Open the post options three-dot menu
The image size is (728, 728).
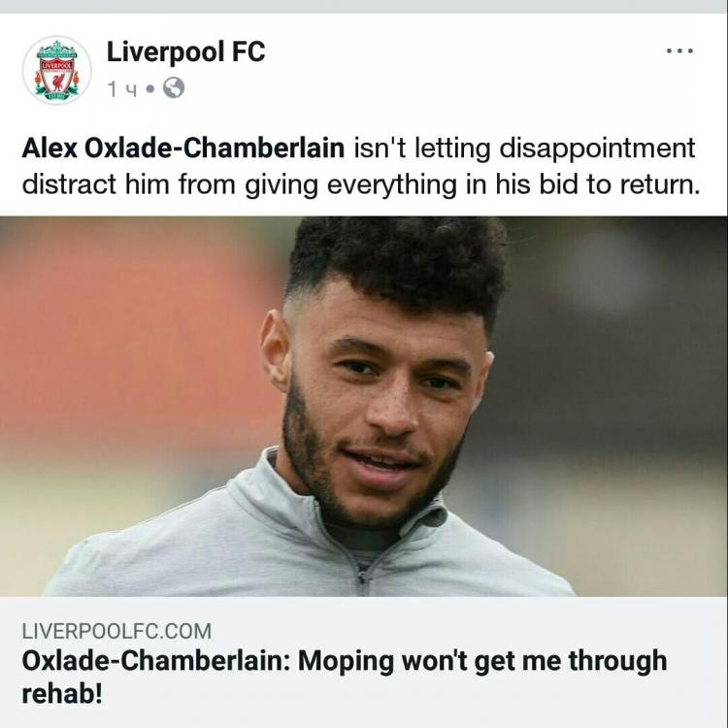coord(679,52)
